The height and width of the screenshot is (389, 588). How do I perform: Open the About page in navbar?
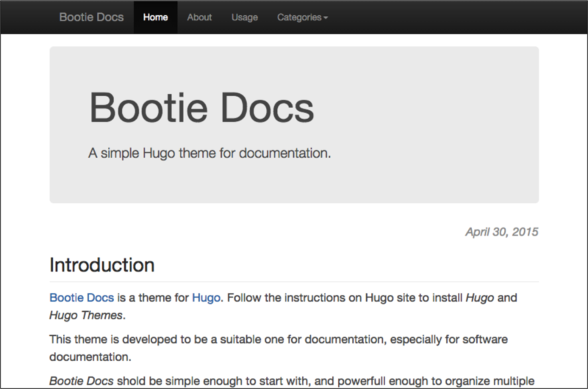(x=199, y=17)
